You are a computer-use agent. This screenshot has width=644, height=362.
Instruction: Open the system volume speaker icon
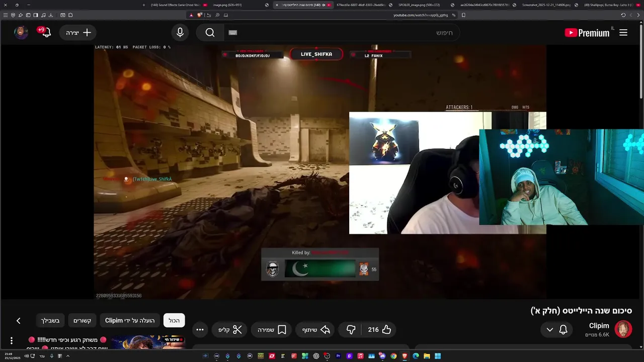(x=26, y=356)
